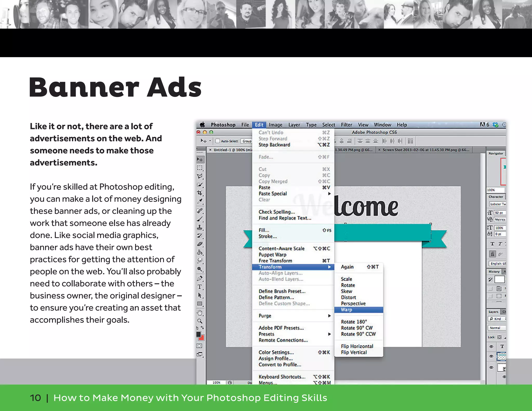
Task: Expand the Purge submenu
Action: pos(293,316)
